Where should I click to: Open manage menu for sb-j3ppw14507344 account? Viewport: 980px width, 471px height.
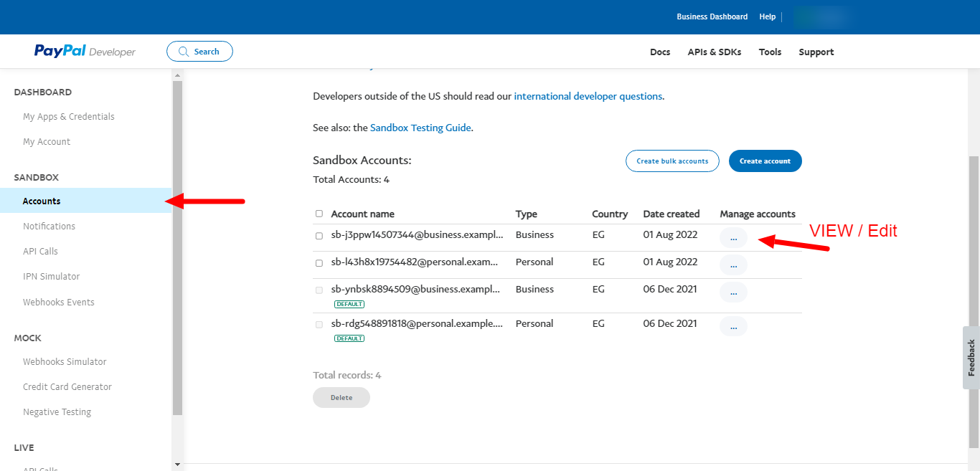click(733, 238)
